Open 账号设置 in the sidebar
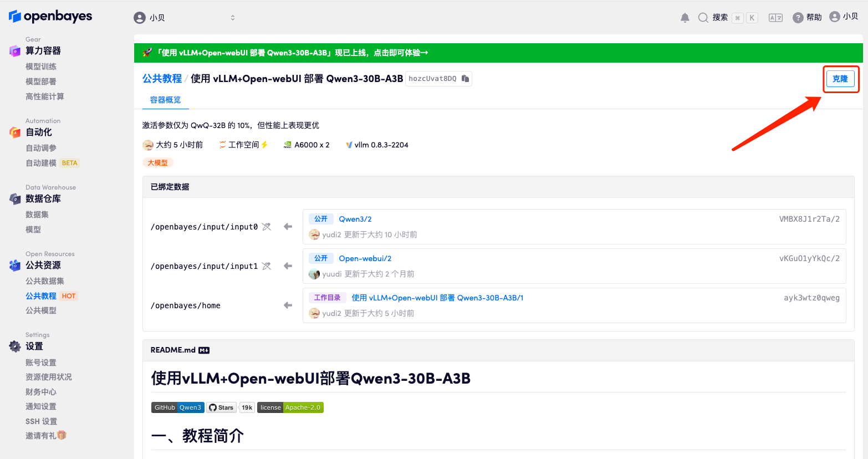868x459 pixels. (x=41, y=363)
